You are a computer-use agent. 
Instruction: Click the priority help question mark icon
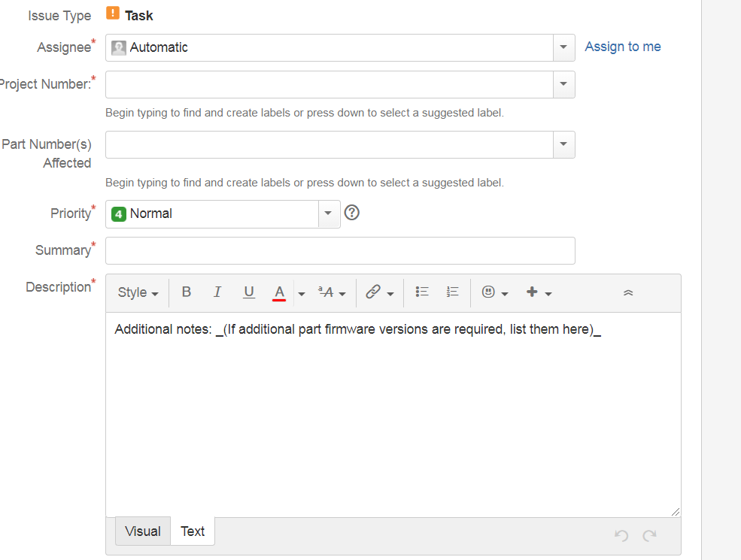(x=351, y=213)
